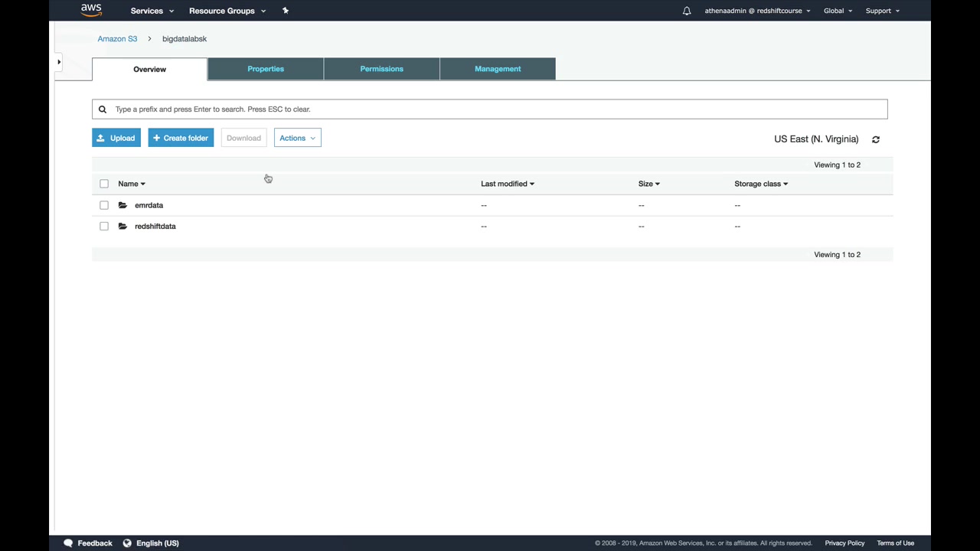Sort by the Name column
Viewport: 980px width, 551px height.
pyautogui.click(x=132, y=184)
